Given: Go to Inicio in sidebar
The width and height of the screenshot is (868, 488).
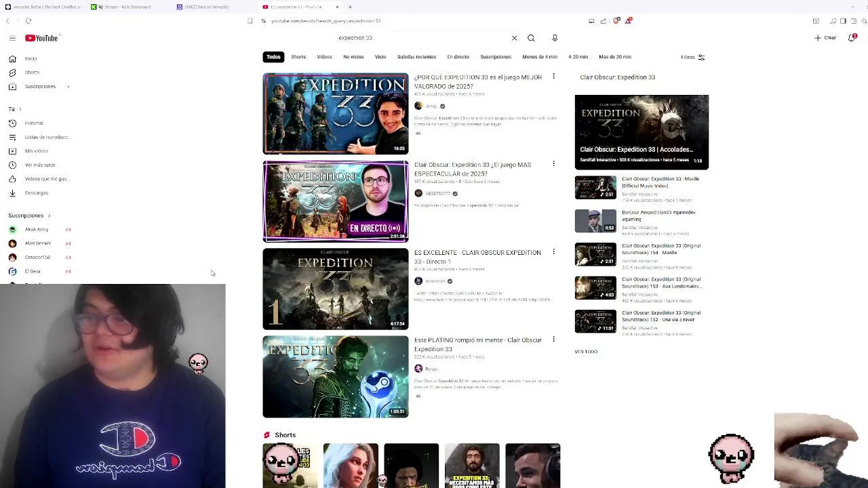Looking at the screenshot, I should pos(31,59).
